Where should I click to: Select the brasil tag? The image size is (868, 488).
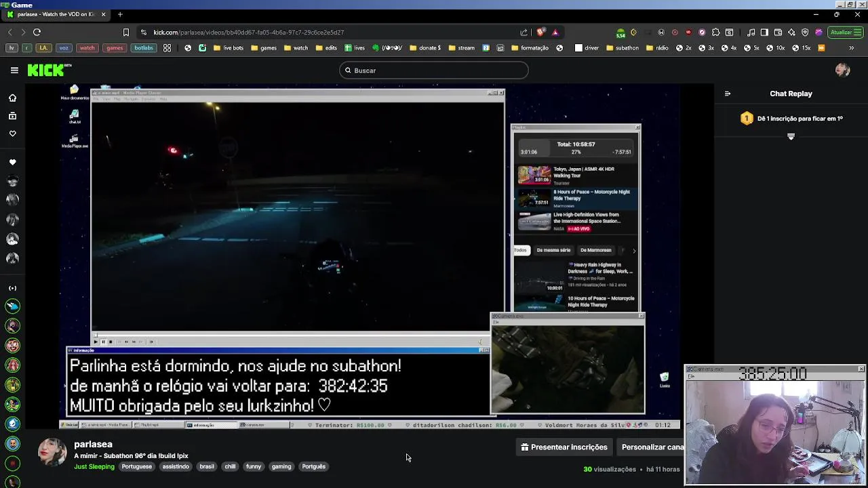click(207, 466)
